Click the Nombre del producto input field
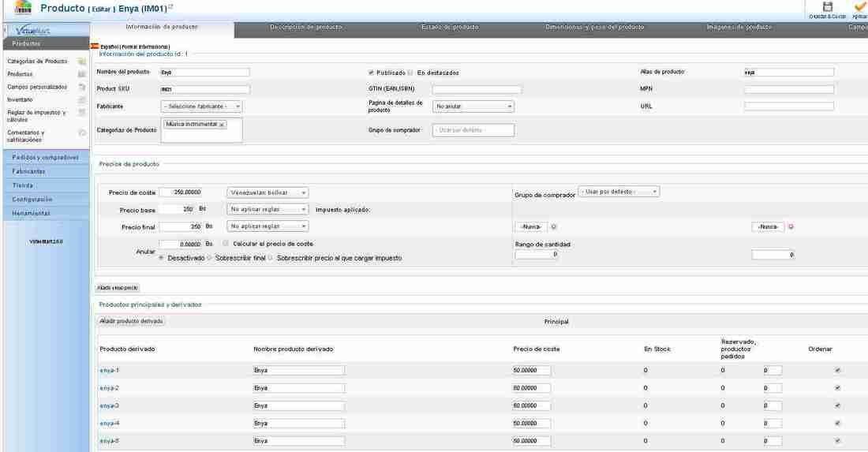Image resolution: width=868 pixels, height=452 pixels. point(205,73)
